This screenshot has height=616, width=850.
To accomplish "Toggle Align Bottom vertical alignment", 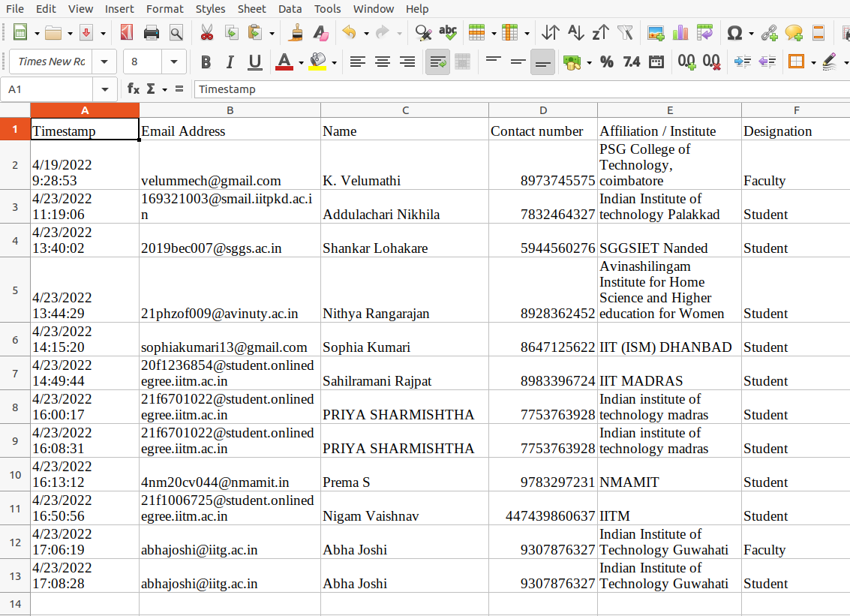I will pyautogui.click(x=542, y=62).
